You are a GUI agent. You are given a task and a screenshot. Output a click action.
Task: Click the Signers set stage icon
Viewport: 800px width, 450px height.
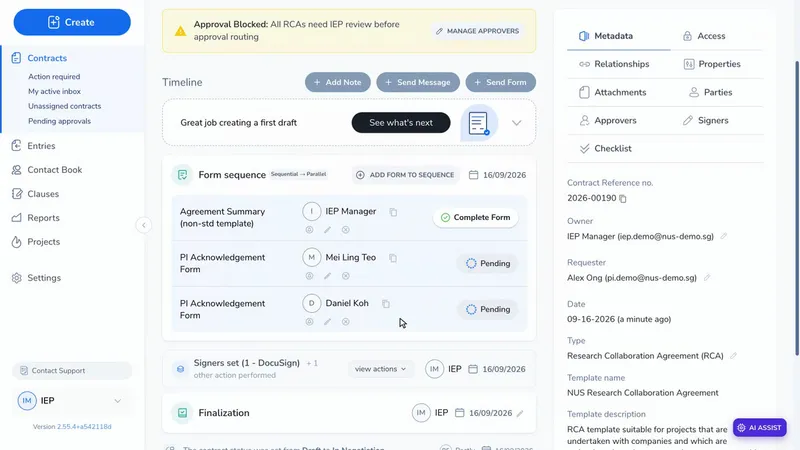(x=180, y=369)
